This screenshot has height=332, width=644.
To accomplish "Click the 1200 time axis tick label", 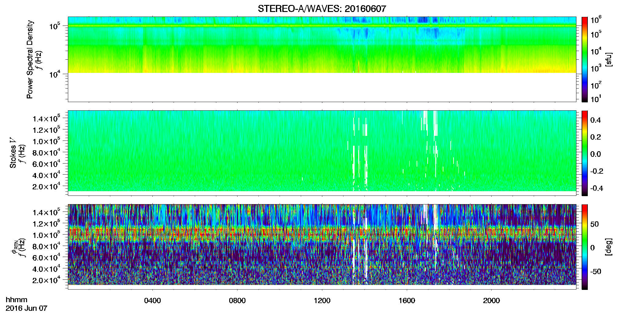I will pyautogui.click(x=322, y=301).
